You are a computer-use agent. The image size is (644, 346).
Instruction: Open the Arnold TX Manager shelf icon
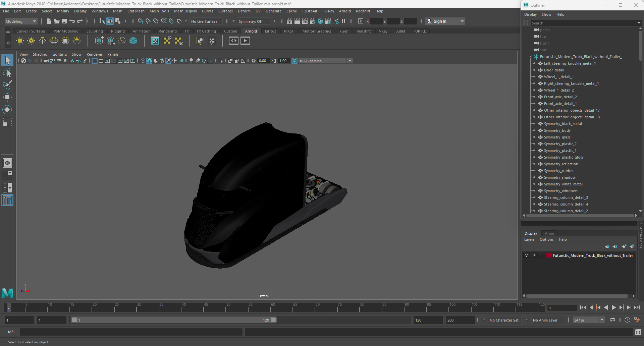pos(155,41)
